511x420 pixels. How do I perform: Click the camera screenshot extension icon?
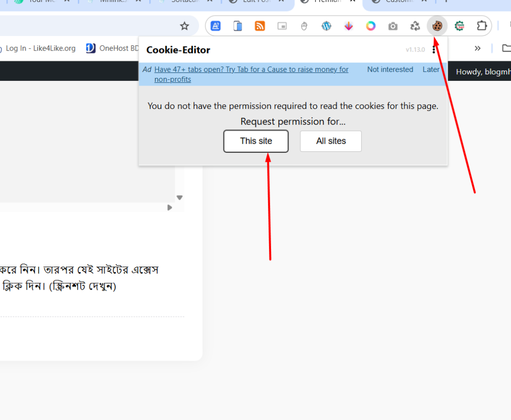pyautogui.click(x=393, y=26)
